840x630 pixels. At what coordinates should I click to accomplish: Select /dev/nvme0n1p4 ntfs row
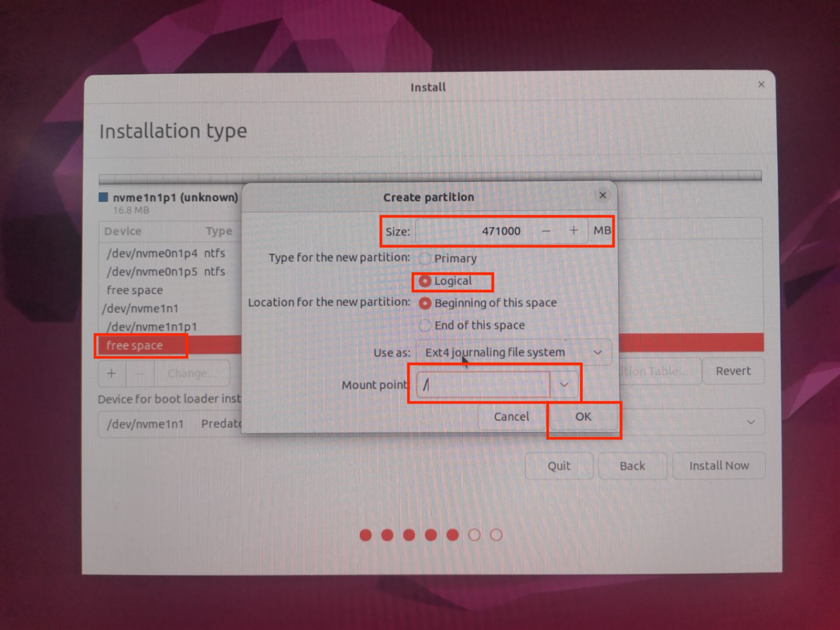[166, 253]
